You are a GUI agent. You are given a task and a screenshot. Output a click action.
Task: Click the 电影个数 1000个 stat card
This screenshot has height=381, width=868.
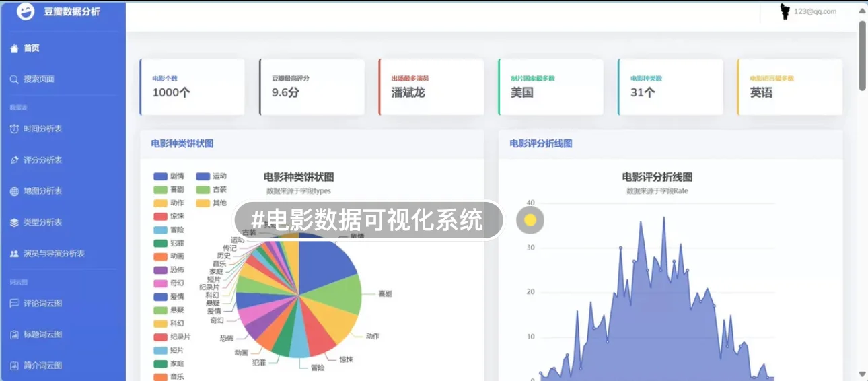192,87
